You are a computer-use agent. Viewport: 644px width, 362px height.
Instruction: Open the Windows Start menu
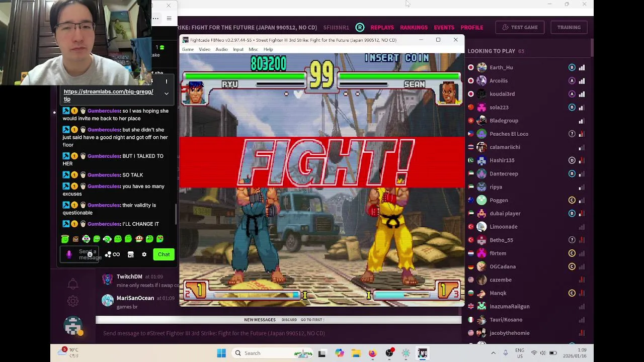point(221,353)
